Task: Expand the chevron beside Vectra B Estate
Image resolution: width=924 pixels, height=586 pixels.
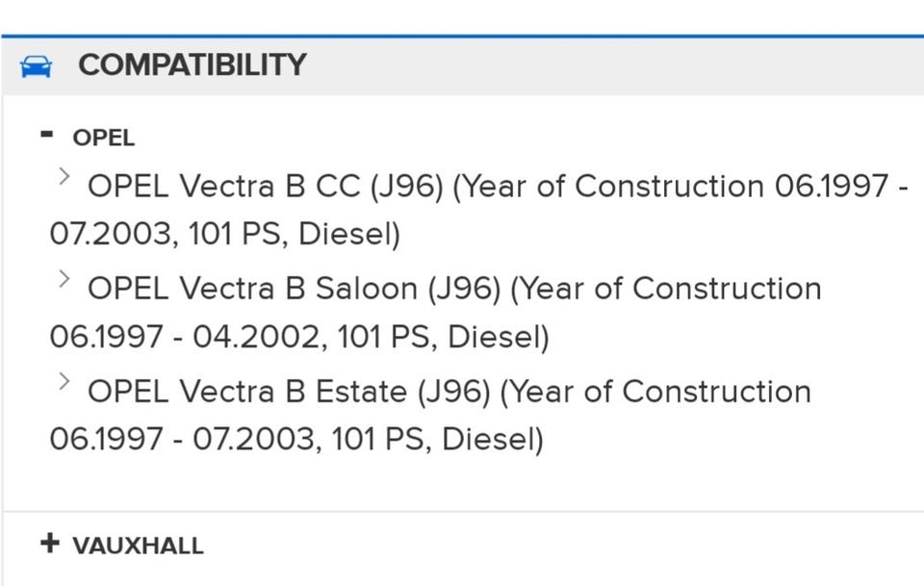Action: [x=64, y=381]
